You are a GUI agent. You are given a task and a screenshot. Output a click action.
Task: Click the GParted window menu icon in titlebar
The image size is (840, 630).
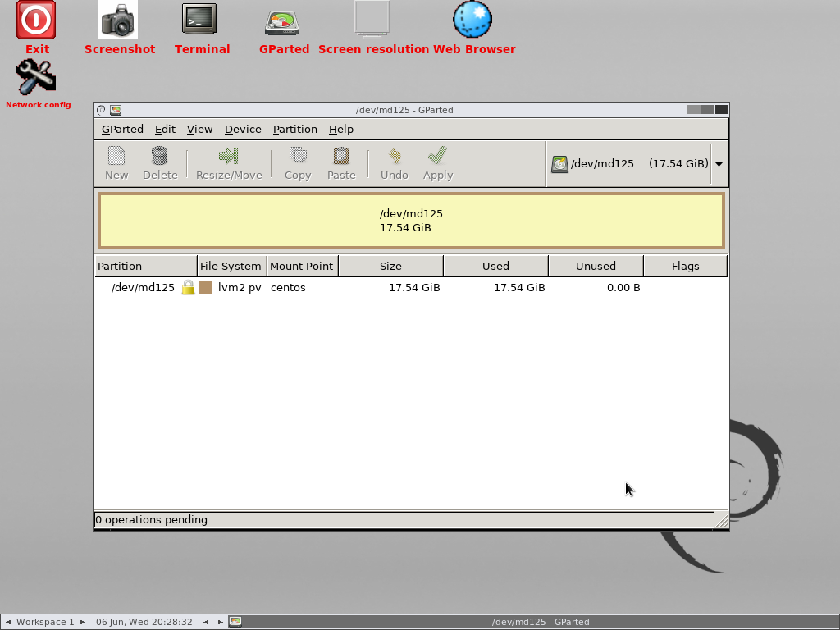pyautogui.click(x=101, y=110)
